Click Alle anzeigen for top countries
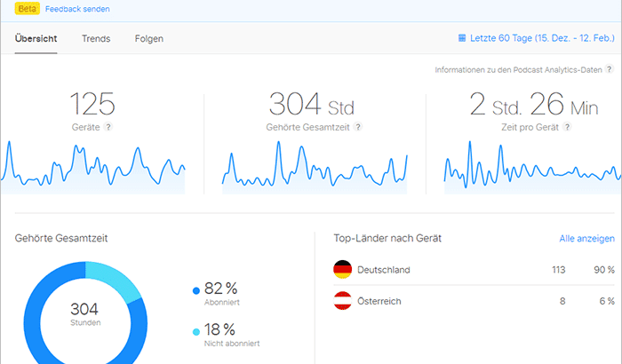This screenshot has width=622, height=364. 586,238
